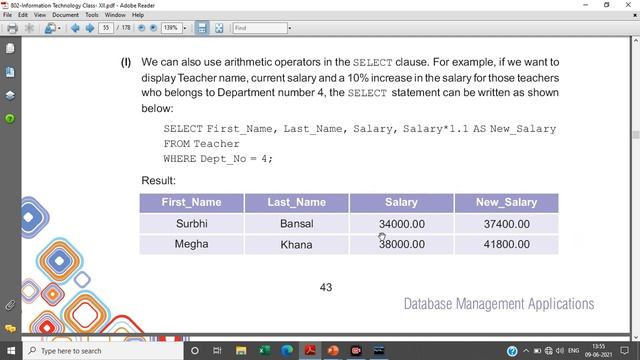Viewport: 640px width, 360px height.
Task: Go to previous page with left arrow
Action: [x=75, y=28]
